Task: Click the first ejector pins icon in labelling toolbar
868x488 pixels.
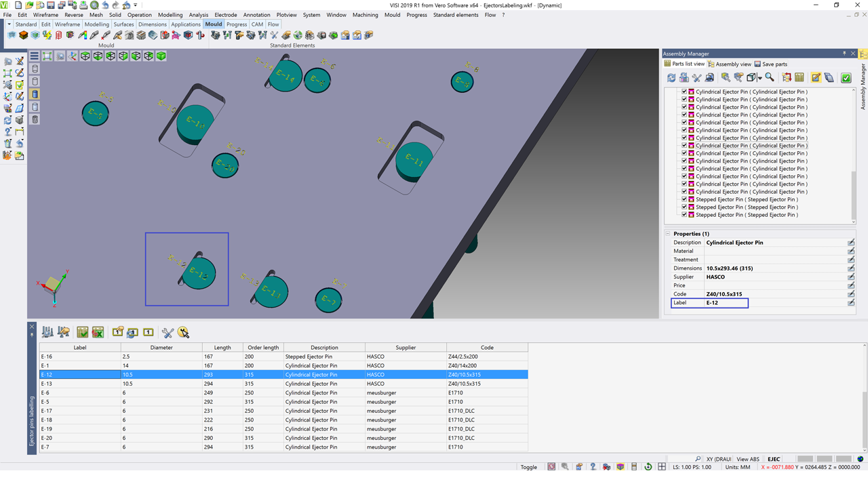Action: pos(47,332)
